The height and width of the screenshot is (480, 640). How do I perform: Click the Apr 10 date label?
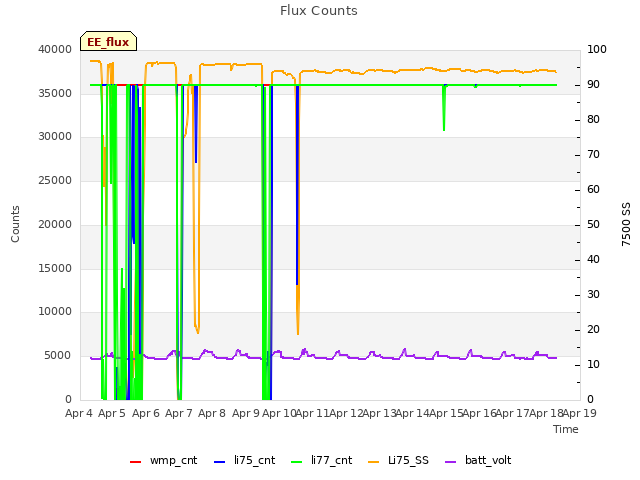tap(279, 413)
